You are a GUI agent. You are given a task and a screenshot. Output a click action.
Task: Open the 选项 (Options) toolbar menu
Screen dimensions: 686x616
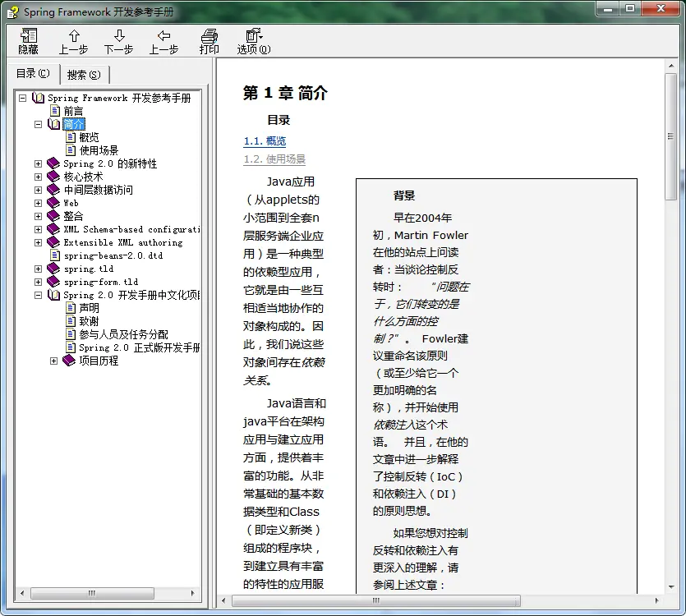click(x=253, y=41)
